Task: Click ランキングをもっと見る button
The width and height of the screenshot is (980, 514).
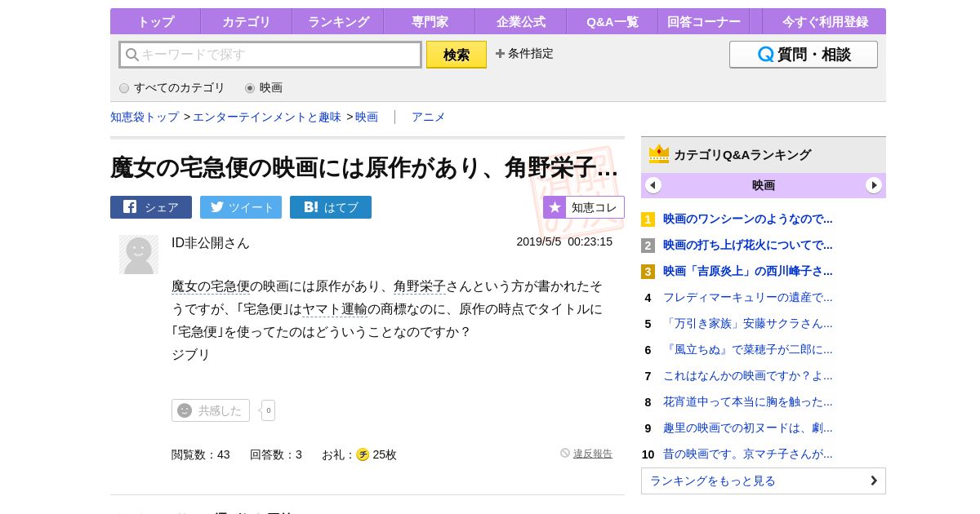Action: pos(764,481)
